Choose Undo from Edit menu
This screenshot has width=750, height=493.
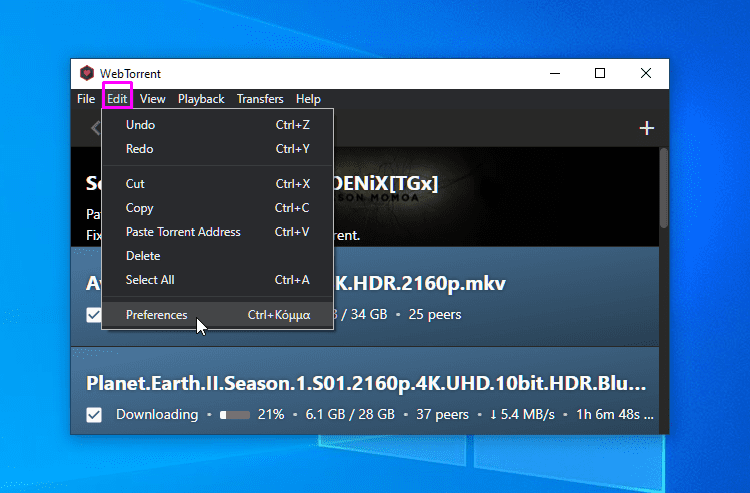click(218, 125)
